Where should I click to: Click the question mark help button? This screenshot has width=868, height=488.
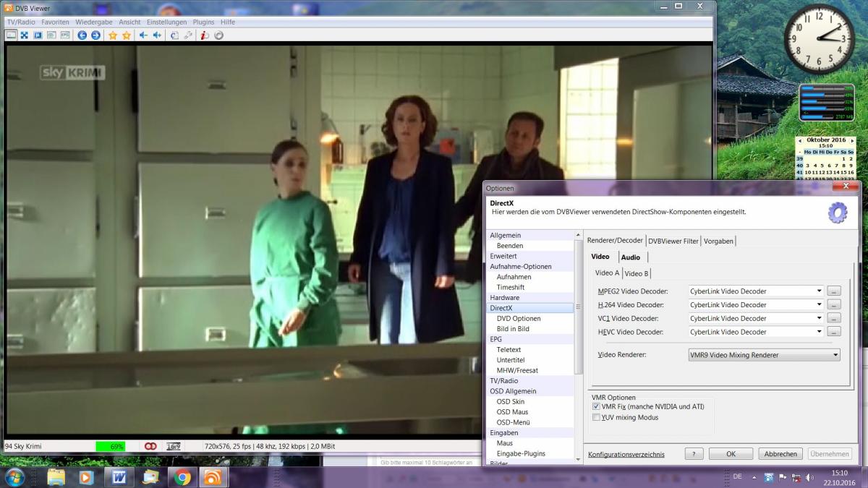tap(694, 454)
